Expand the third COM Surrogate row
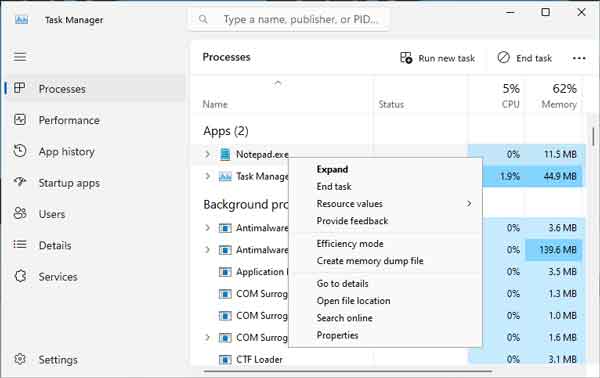Viewport: 600px width, 378px height. tap(207, 337)
